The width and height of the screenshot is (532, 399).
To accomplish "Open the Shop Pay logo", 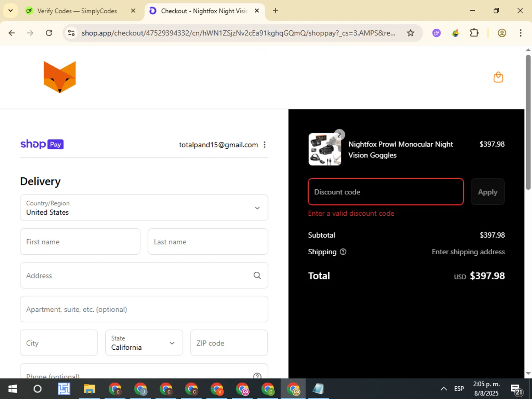I will (42, 144).
